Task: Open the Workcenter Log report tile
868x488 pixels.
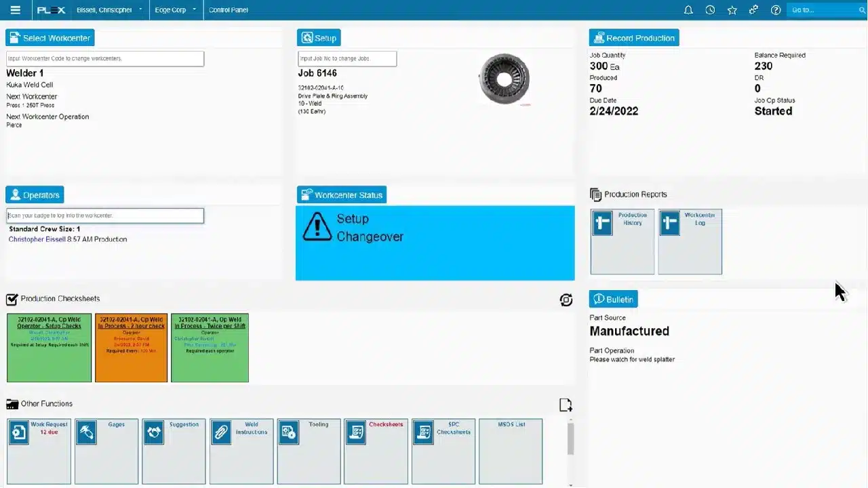Action: pyautogui.click(x=690, y=241)
